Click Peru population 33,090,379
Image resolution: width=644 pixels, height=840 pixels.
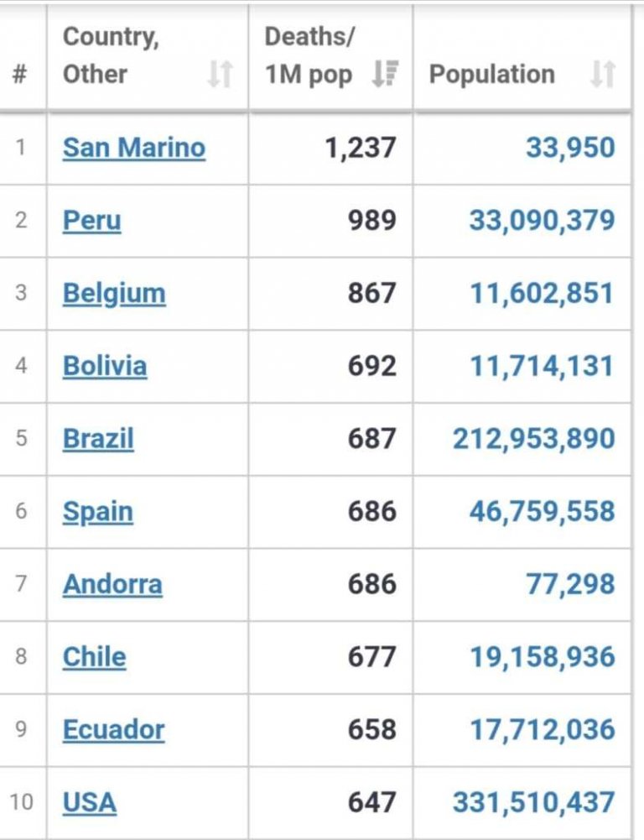[x=542, y=221]
